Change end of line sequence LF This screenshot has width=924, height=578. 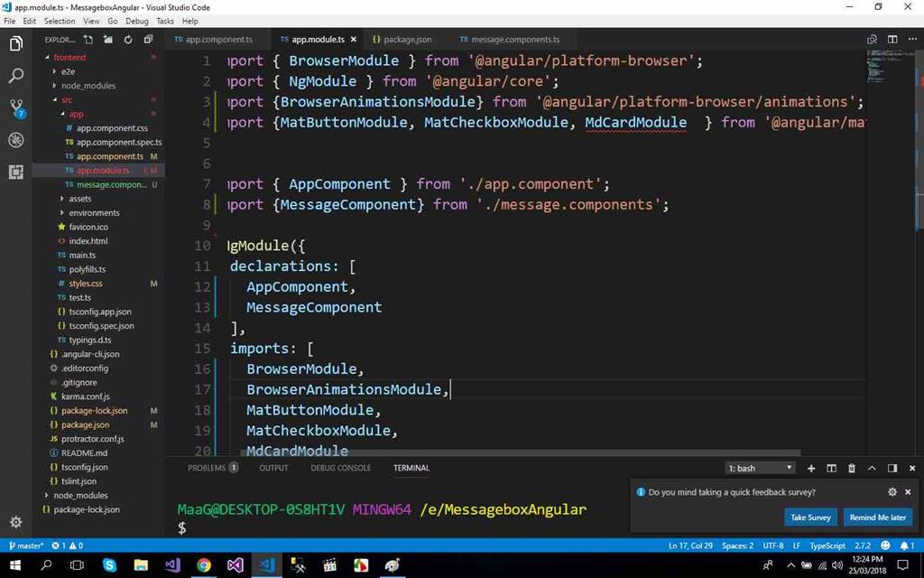(797, 545)
